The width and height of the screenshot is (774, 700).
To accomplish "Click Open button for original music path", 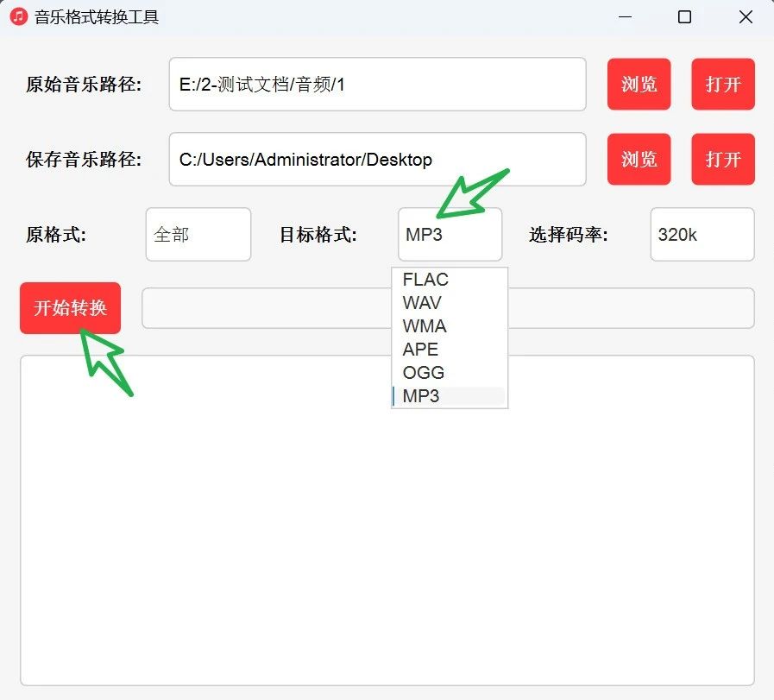I will 723,84.
